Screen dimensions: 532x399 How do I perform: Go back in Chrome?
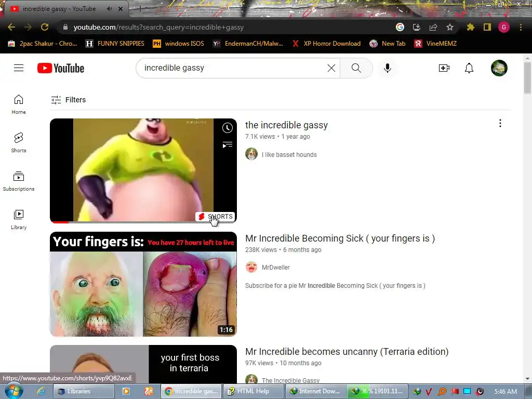point(11,27)
